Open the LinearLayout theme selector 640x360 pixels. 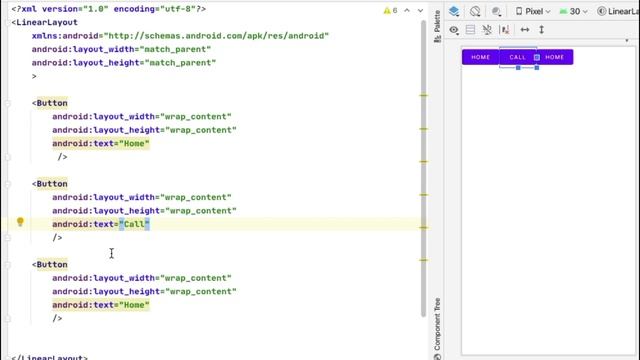[618, 11]
